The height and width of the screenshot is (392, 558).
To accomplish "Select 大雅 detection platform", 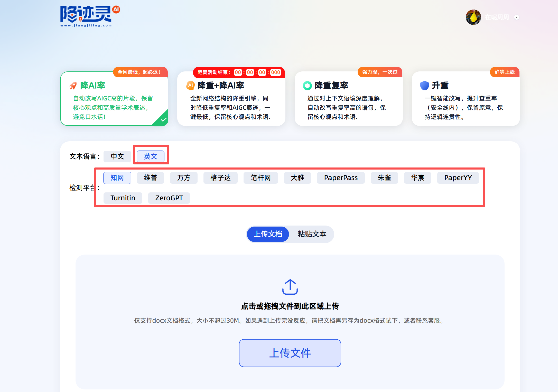I will pyautogui.click(x=297, y=178).
